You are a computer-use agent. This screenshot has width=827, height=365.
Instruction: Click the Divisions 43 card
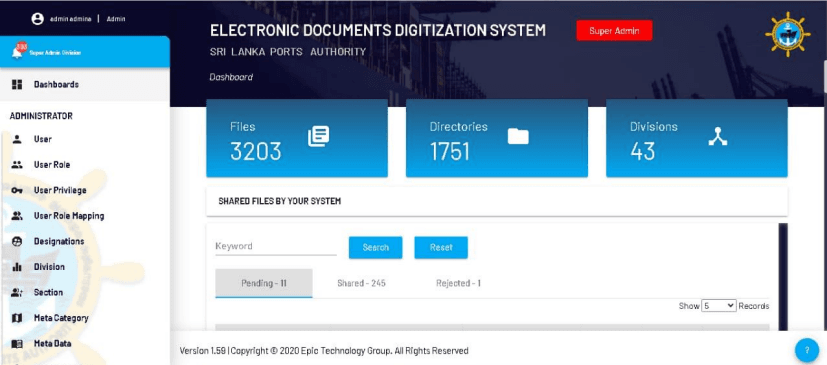click(x=697, y=138)
